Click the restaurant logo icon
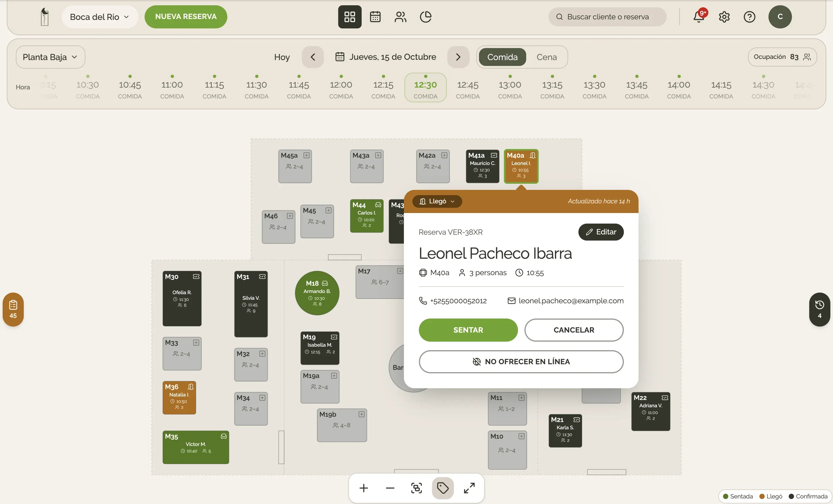The width and height of the screenshot is (833, 504). pyautogui.click(x=45, y=16)
